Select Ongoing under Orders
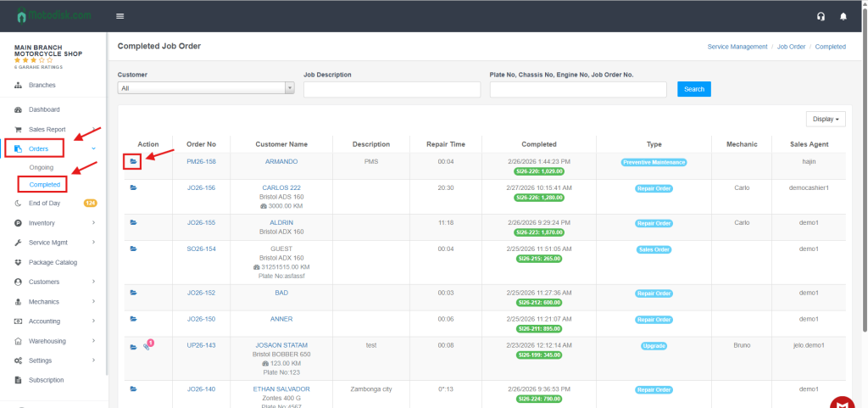Viewport: 868px width, 408px height. tap(42, 167)
